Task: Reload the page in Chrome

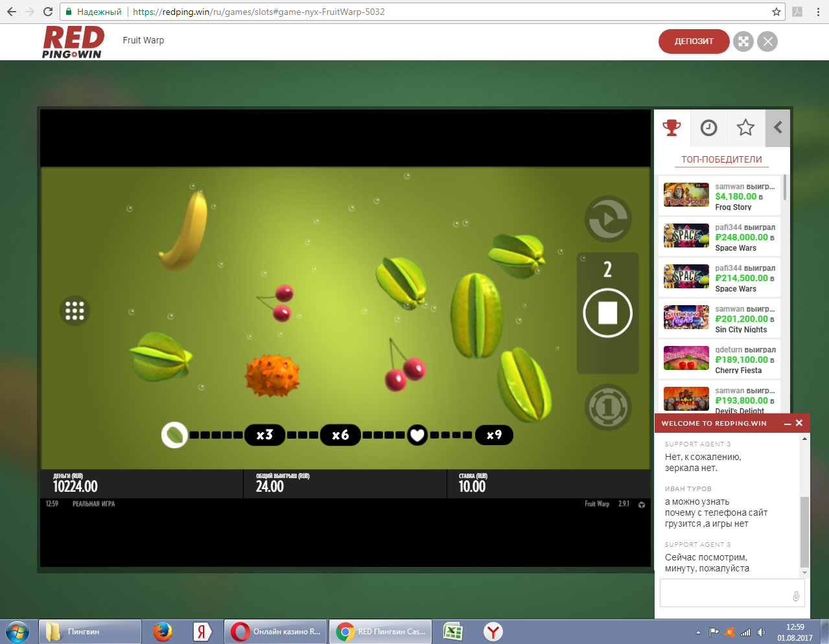Action: coord(48,12)
